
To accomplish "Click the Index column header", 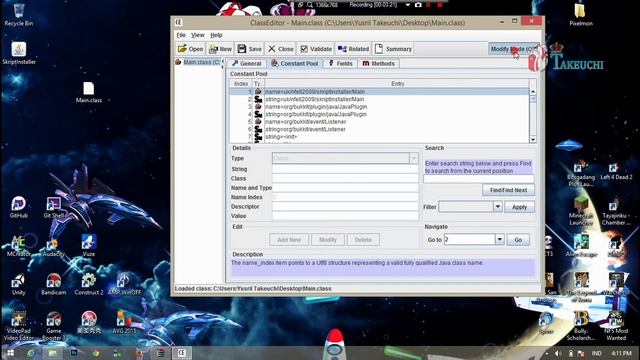I will coord(241,84).
